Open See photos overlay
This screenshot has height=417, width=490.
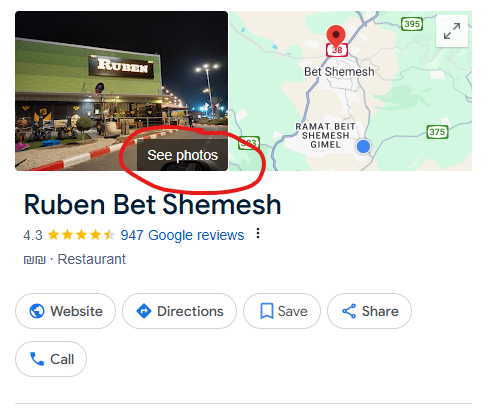tap(182, 155)
